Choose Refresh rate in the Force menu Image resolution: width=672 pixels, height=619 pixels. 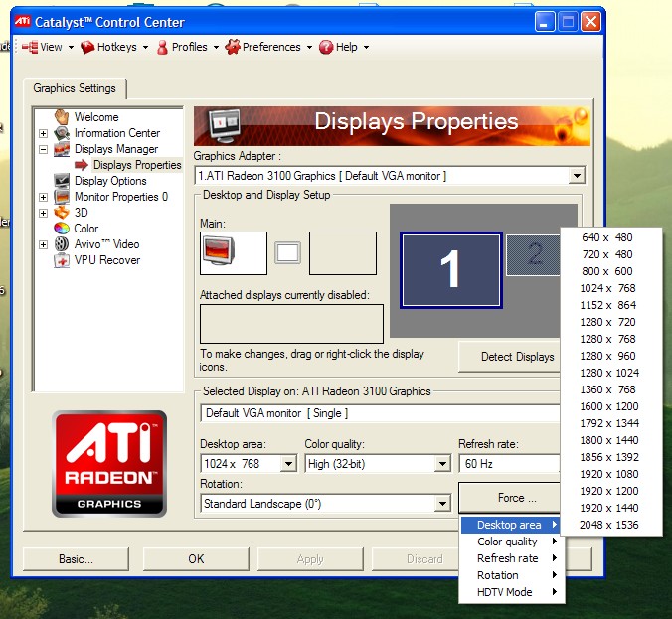512,558
